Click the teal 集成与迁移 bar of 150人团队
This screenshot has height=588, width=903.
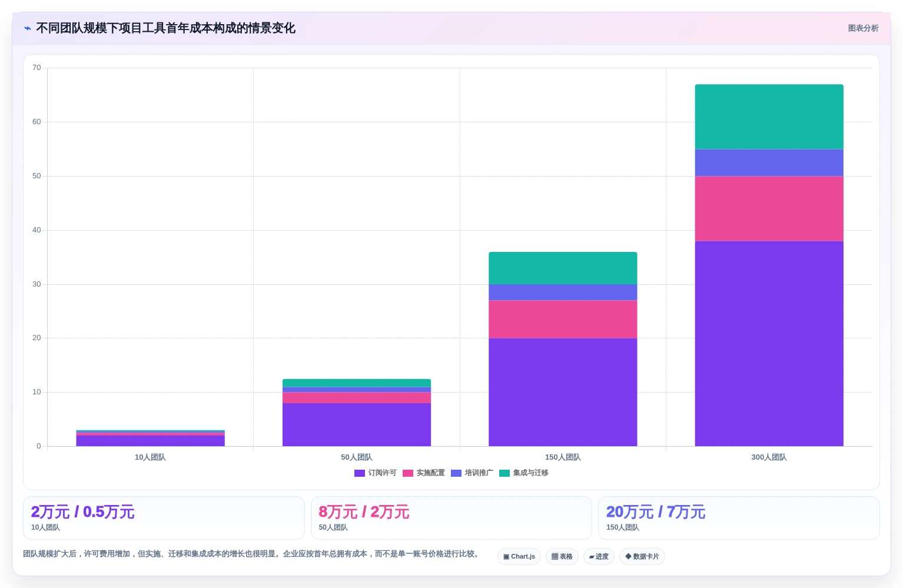[563, 268]
